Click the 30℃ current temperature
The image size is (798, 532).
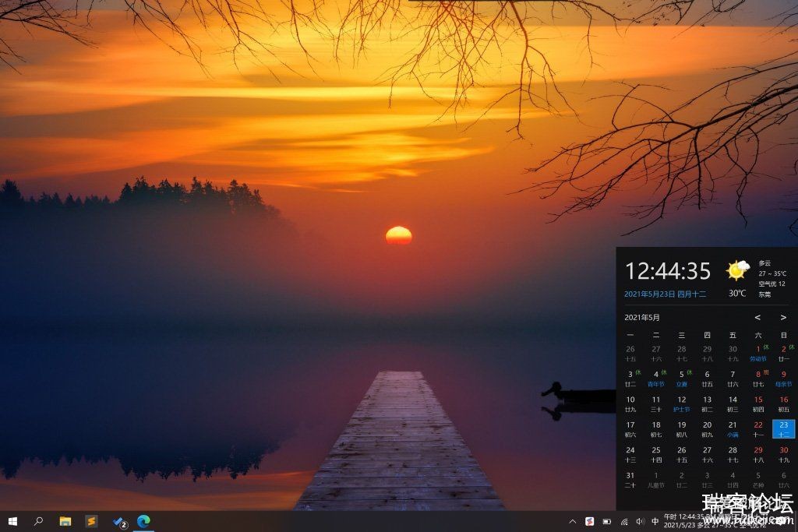coord(737,294)
